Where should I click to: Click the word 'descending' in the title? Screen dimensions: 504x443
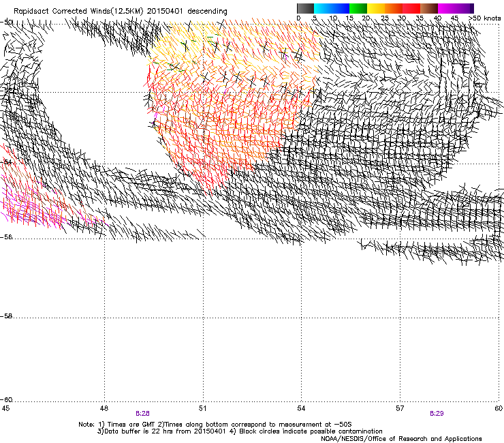[207, 12]
